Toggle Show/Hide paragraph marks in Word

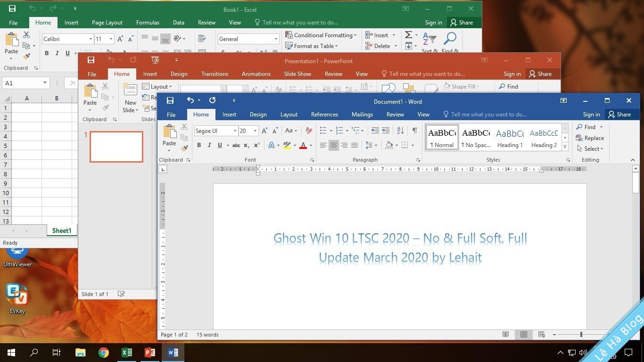click(x=414, y=131)
